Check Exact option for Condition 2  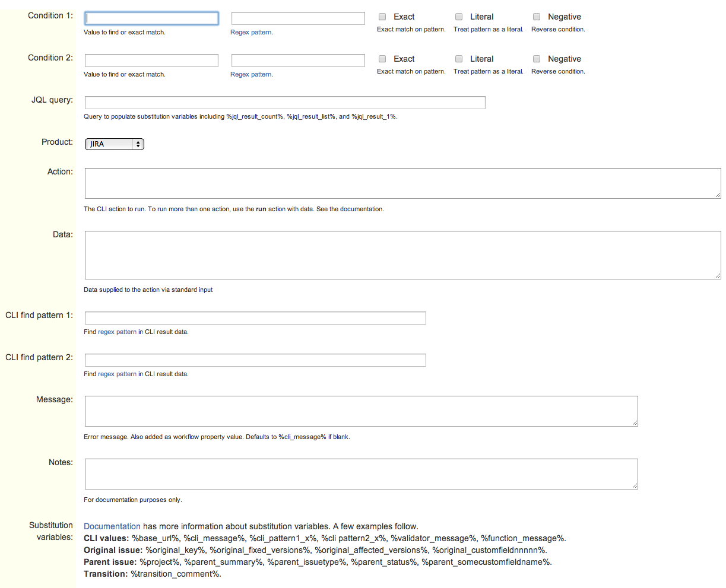[x=382, y=59]
